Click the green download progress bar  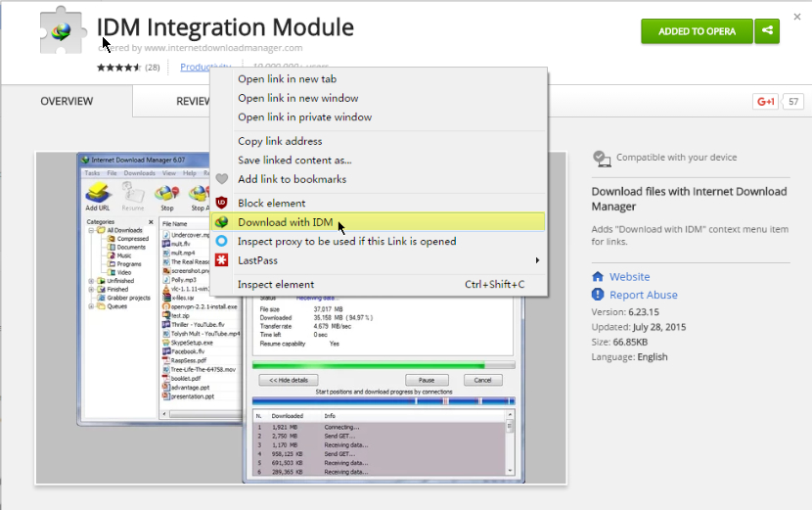[383, 365]
